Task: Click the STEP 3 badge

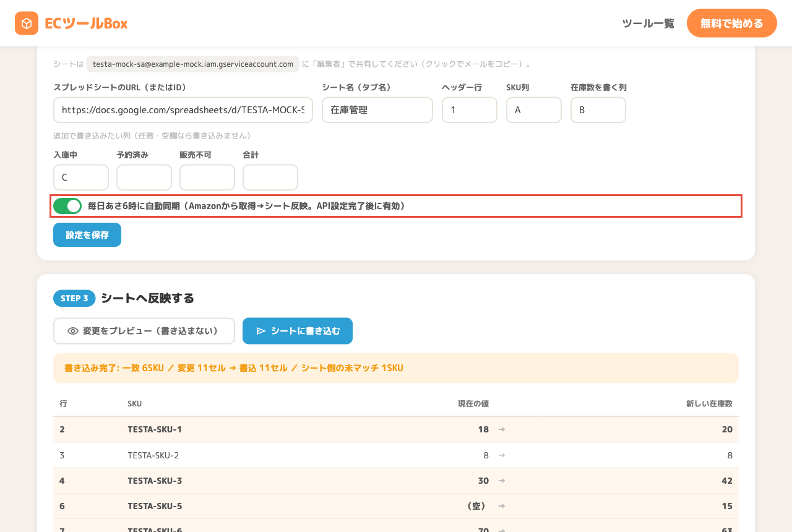Action: point(74,298)
